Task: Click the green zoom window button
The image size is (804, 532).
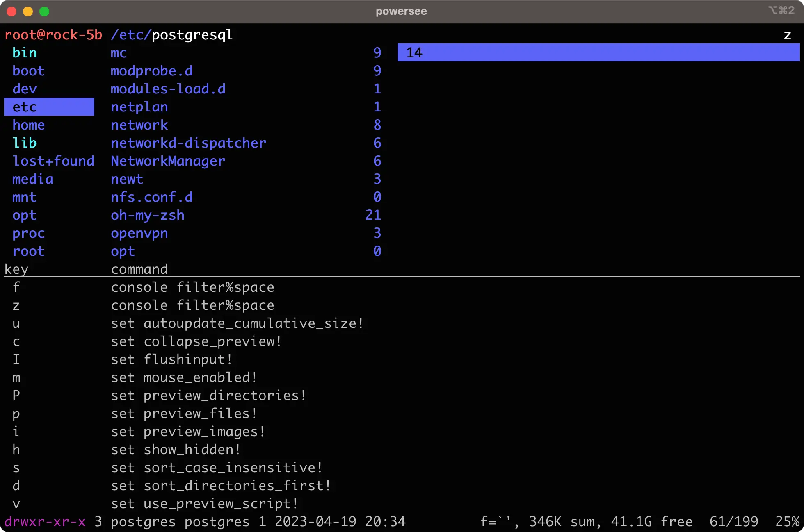Action: click(x=44, y=11)
